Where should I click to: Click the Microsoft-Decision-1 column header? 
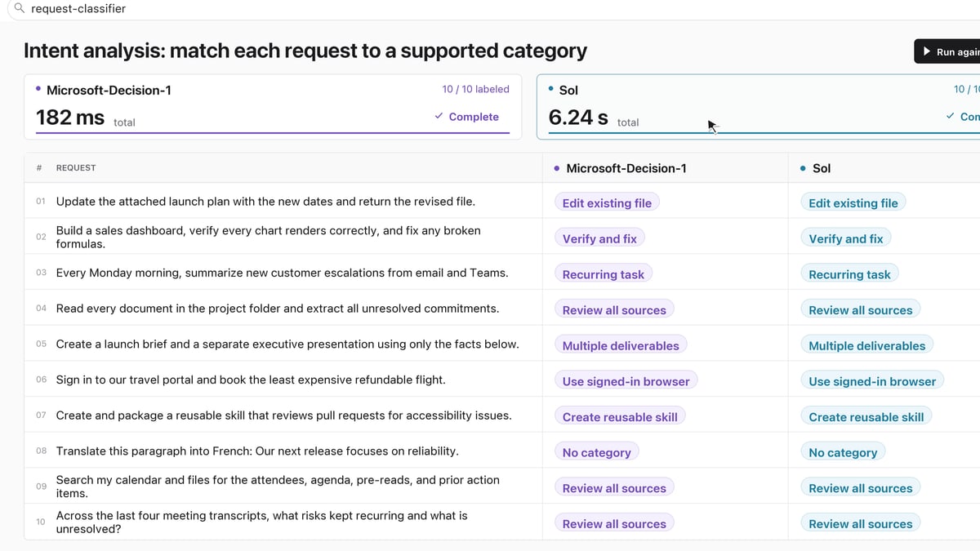[x=626, y=168]
